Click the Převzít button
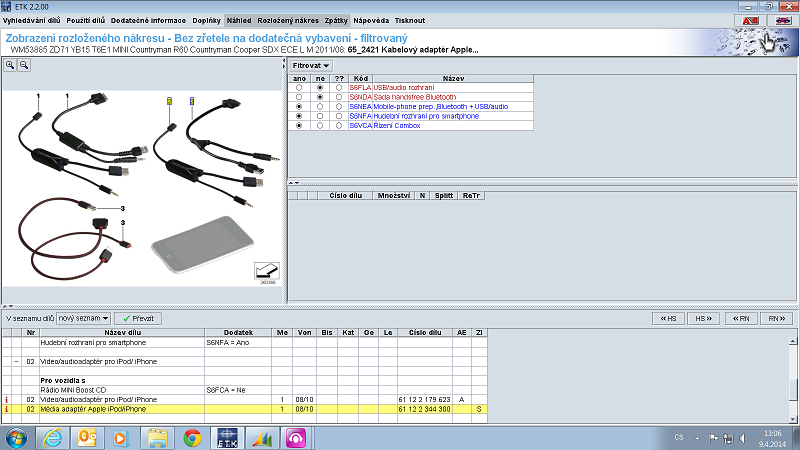This screenshot has height=450, width=800. click(137, 318)
